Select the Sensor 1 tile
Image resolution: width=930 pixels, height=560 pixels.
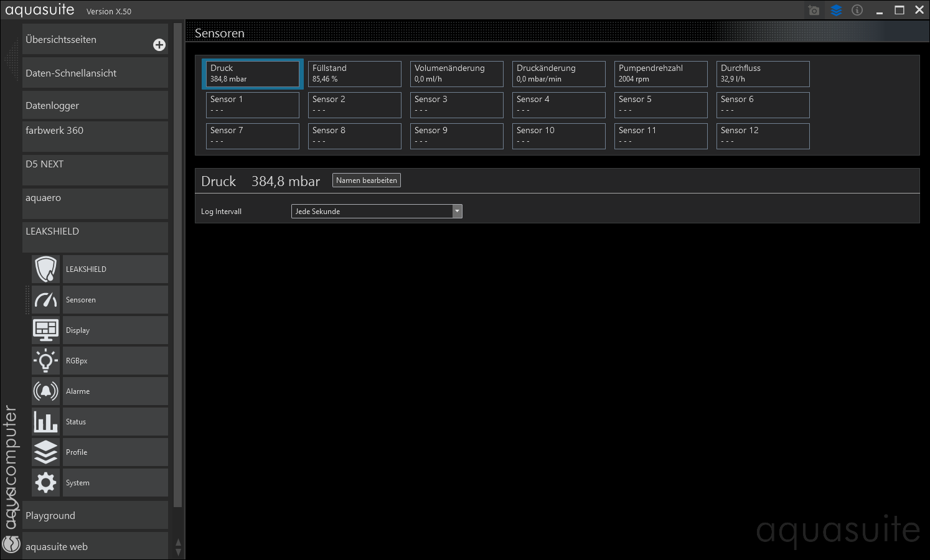click(x=253, y=105)
